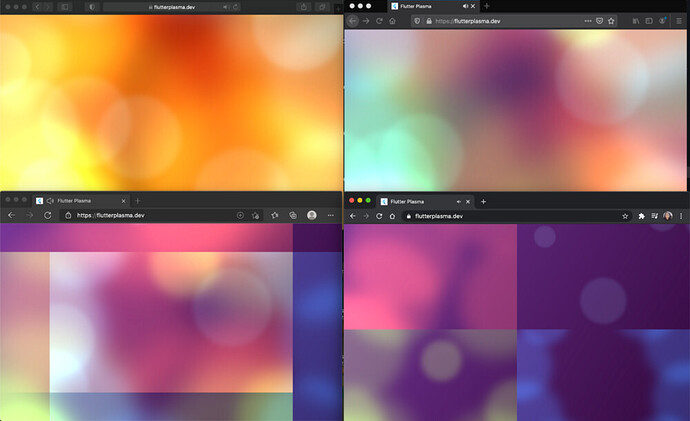This screenshot has height=421, width=690.
Task: Go back using Firefox's back arrow button
Action: coord(352,21)
